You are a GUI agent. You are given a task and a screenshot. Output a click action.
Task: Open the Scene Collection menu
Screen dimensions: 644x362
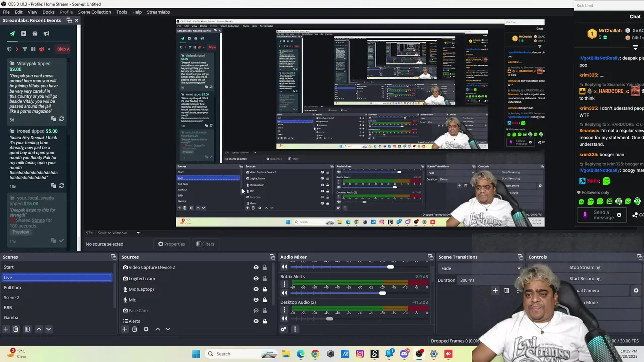coord(94,12)
